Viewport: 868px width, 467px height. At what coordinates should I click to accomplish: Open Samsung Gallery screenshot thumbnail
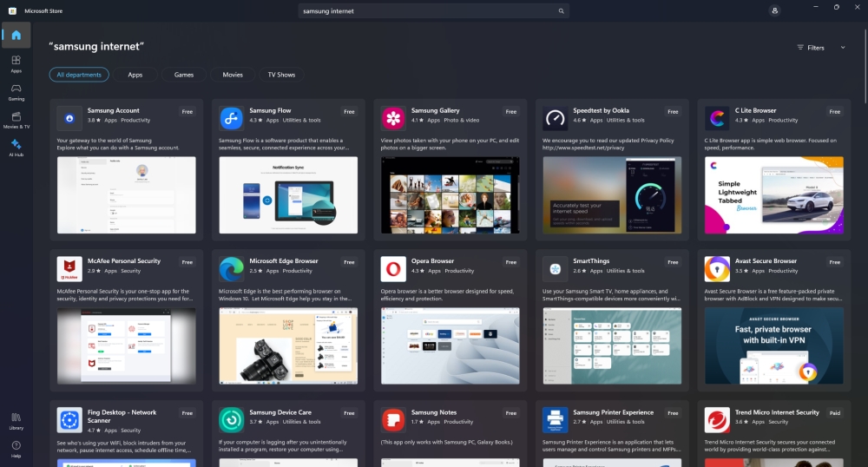point(450,194)
